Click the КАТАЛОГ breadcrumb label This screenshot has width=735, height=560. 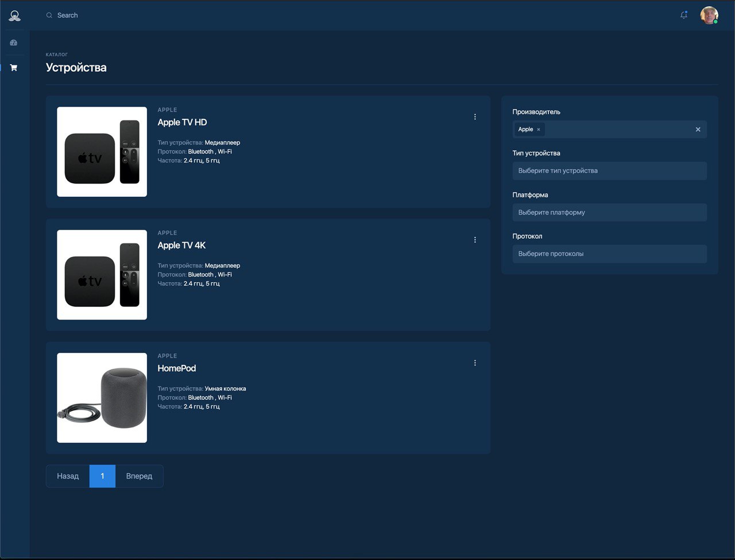tap(57, 55)
